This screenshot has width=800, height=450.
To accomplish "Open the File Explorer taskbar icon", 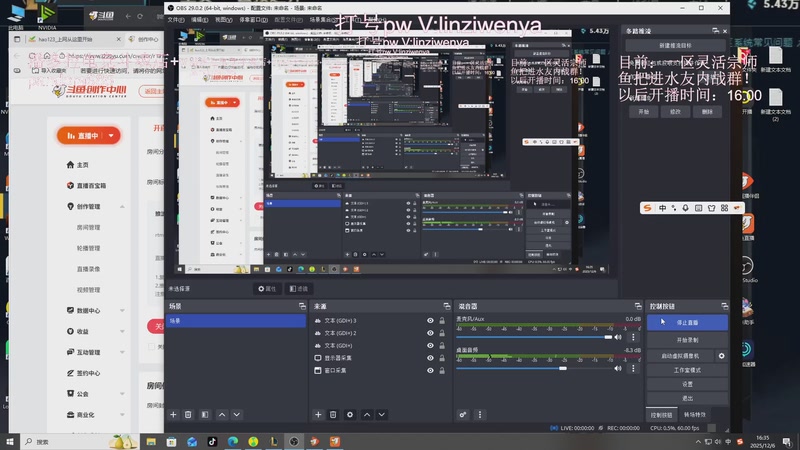I will pos(151,441).
